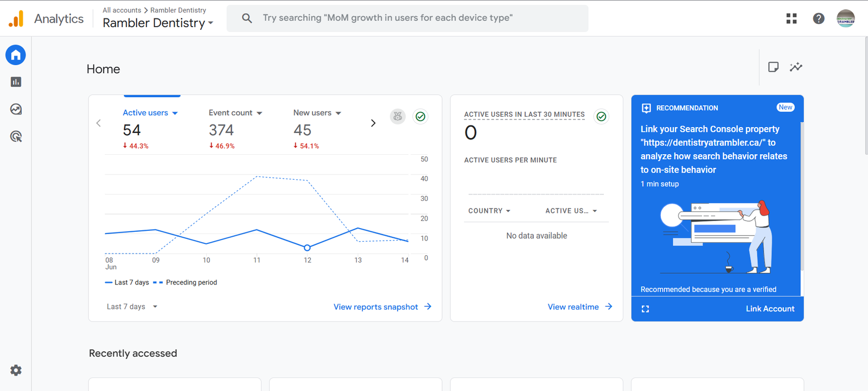Viewport: 868px width, 391px height.
Task: Click the Recently accessed heading
Action: tap(133, 354)
